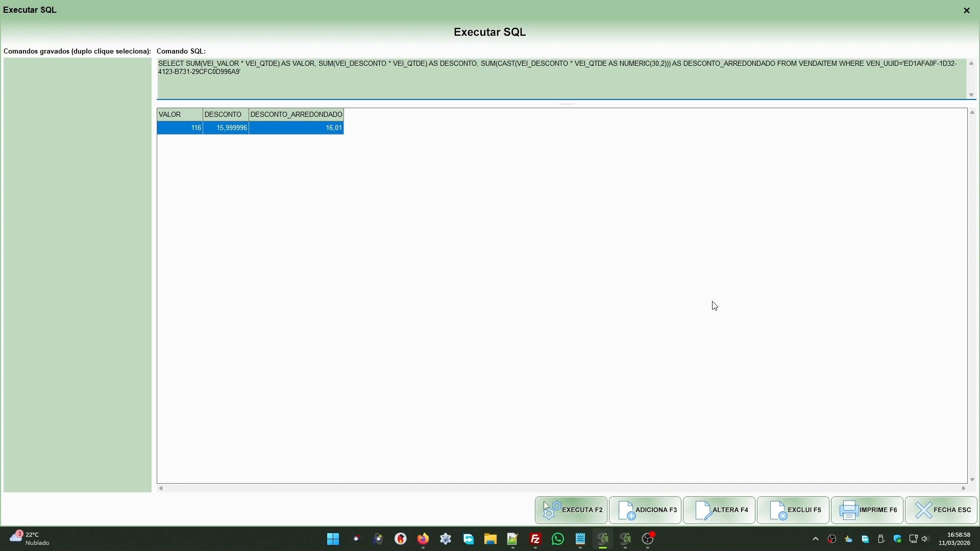Viewport: 980px width, 551px height.
Task: Show hidden tray icons chevron
Action: pos(815,539)
